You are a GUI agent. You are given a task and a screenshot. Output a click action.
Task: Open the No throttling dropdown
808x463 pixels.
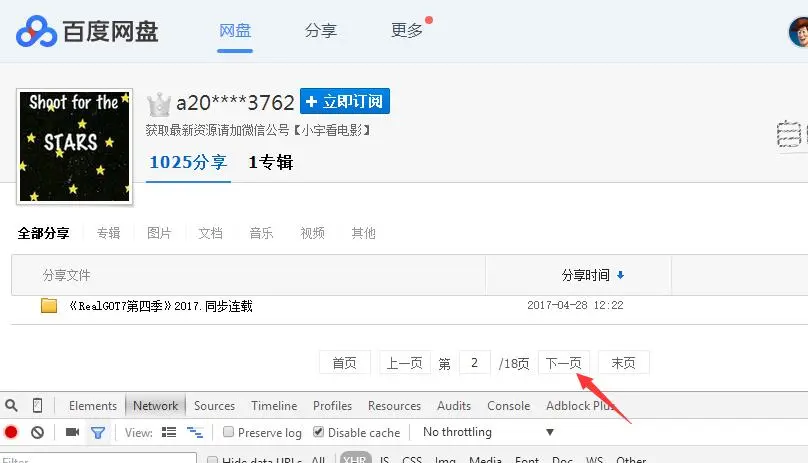(488, 432)
